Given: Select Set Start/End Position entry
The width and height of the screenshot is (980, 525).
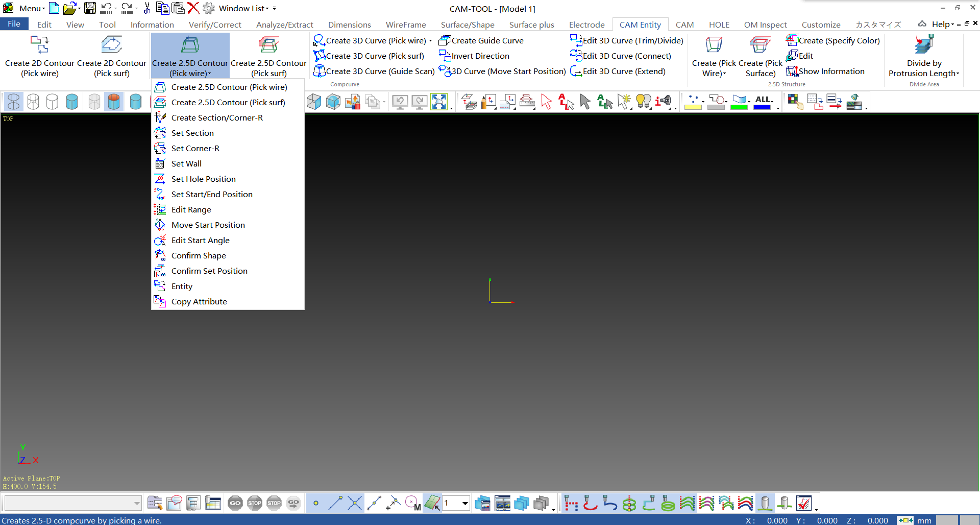Looking at the screenshot, I should pyautogui.click(x=228, y=194).
